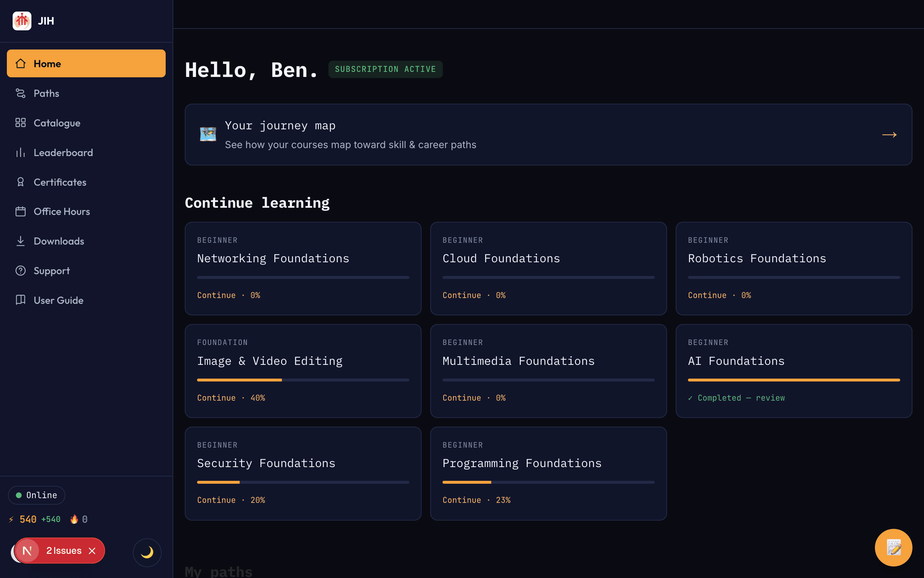Image resolution: width=924 pixels, height=578 pixels.
Task: Click the lightning bolt points icon
Action: [x=11, y=519]
